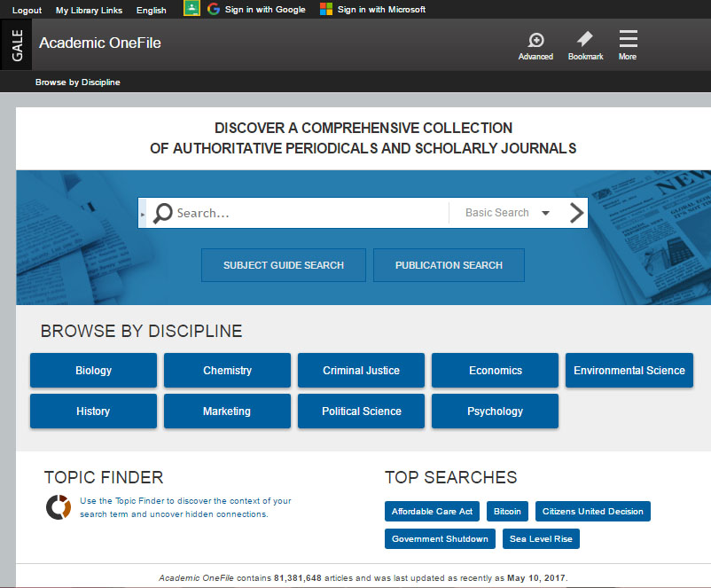Click the green Google Classroom icon
This screenshot has height=588, width=711.
click(x=191, y=10)
